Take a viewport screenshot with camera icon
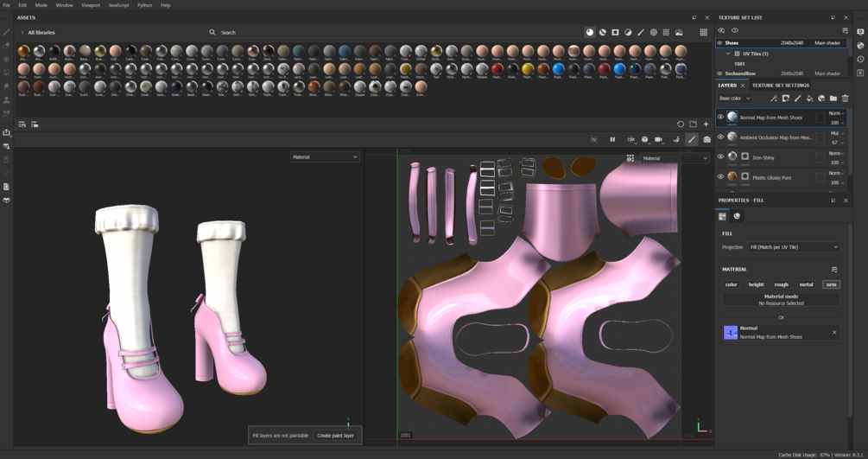The width and height of the screenshot is (868, 459). click(x=706, y=140)
